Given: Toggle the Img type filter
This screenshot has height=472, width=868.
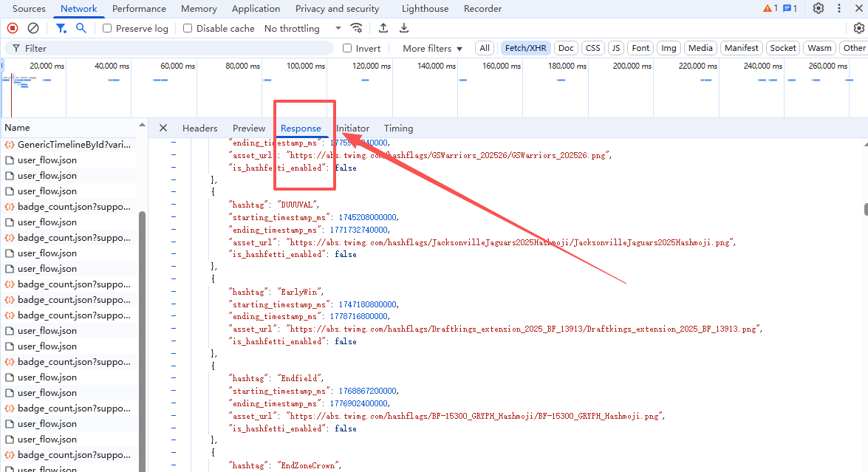Looking at the screenshot, I should [669, 48].
